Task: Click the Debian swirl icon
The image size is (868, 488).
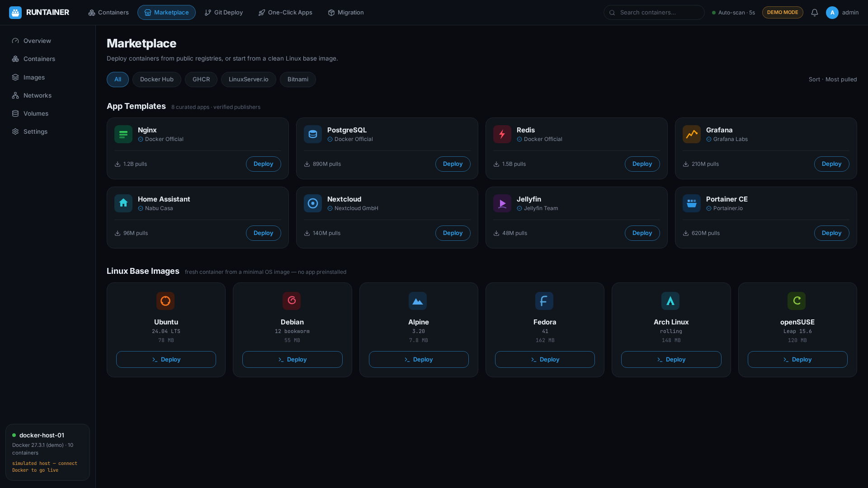Action: point(292,301)
